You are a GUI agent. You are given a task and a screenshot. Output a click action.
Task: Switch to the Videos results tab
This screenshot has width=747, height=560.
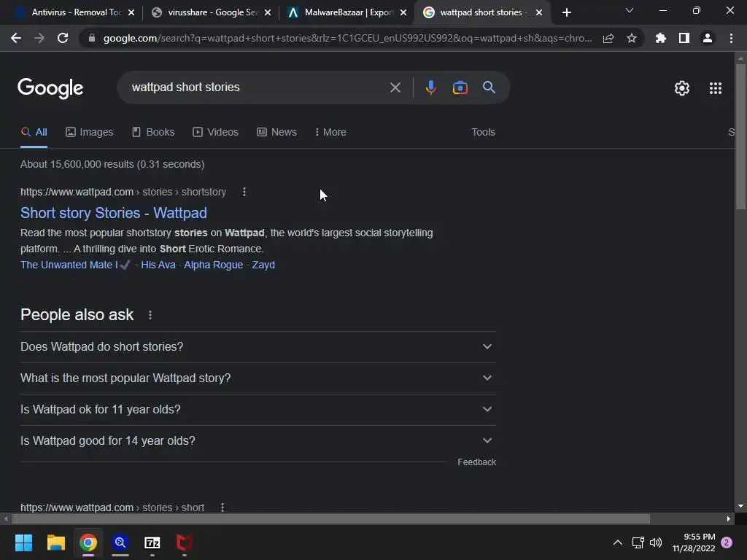(215, 133)
